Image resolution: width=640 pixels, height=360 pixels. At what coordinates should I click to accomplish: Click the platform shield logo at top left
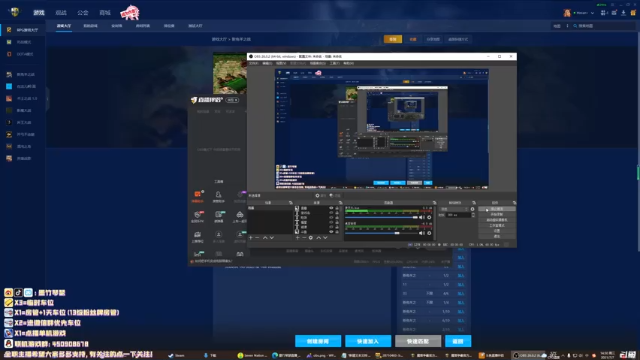(15, 12)
